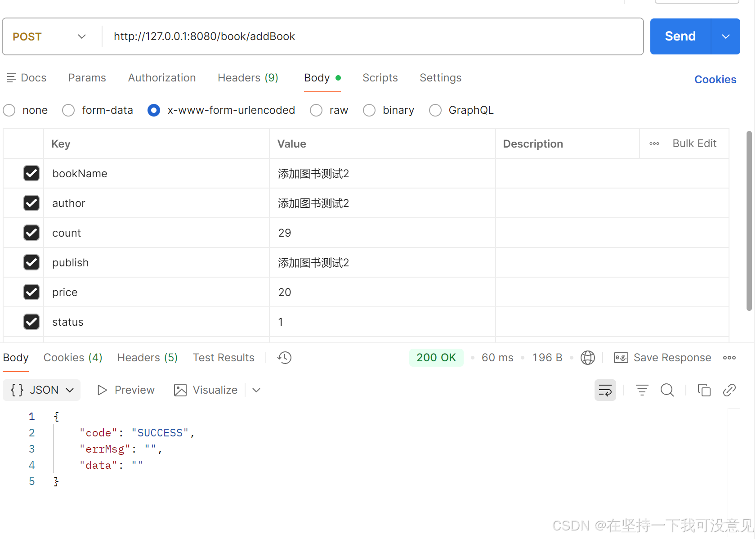Switch to the Scripts tab
Screen dimensions: 756x539
[x=380, y=78]
